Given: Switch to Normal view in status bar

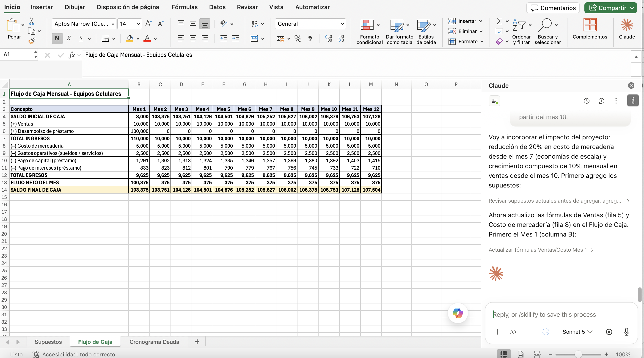Looking at the screenshot, I should pos(504,354).
